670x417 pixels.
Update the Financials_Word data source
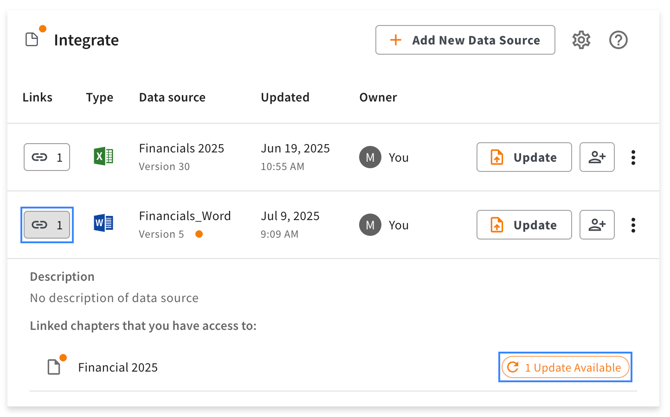523,225
